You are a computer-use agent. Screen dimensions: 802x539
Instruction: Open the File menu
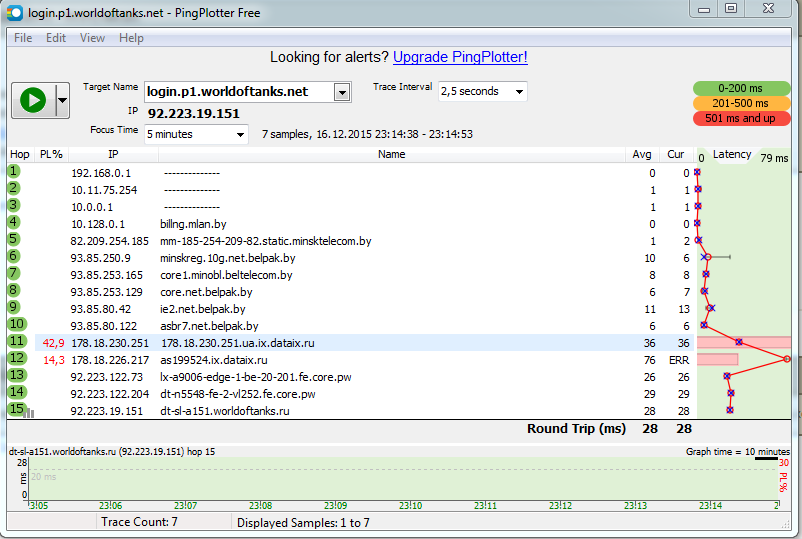pos(23,38)
